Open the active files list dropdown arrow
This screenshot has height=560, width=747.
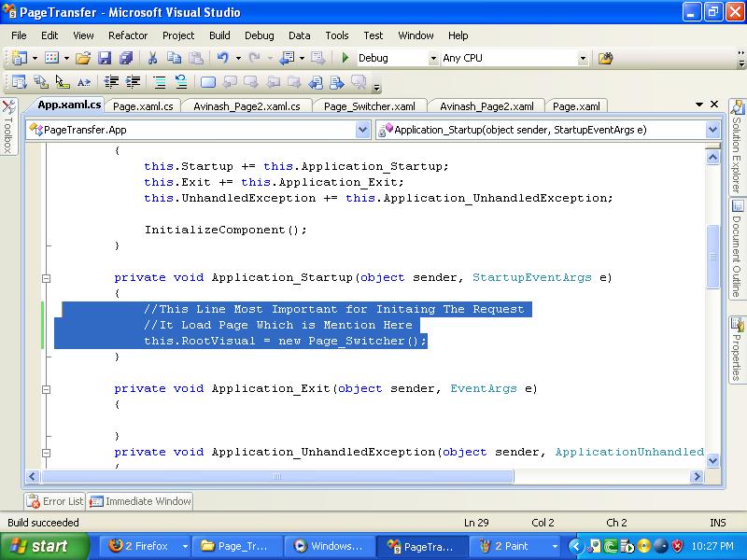tap(698, 105)
